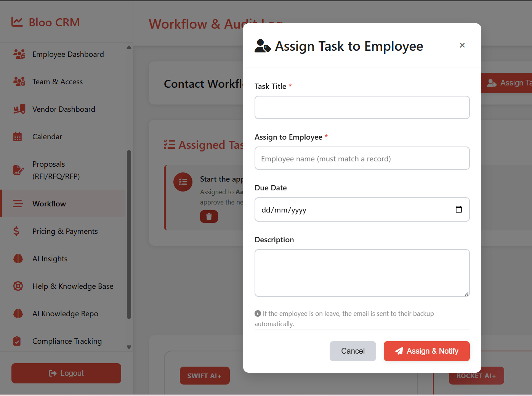This screenshot has width=532, height=396.
Task: Open Employee Dashboard menu item
Action: tap(63, 54)
